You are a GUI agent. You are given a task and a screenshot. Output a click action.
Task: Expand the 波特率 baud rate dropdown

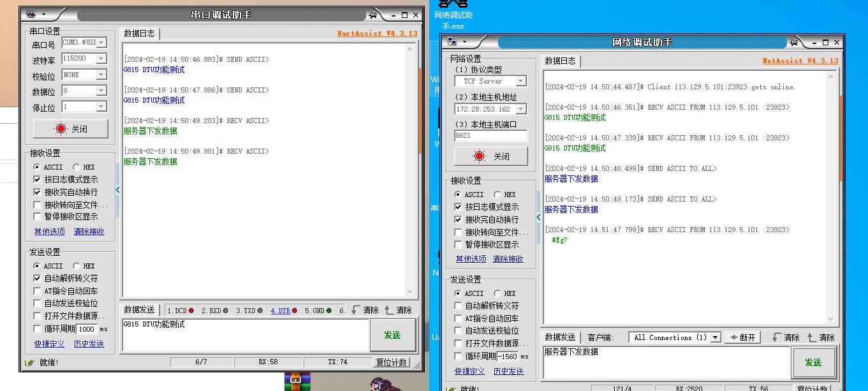click(x=101, y=59)
